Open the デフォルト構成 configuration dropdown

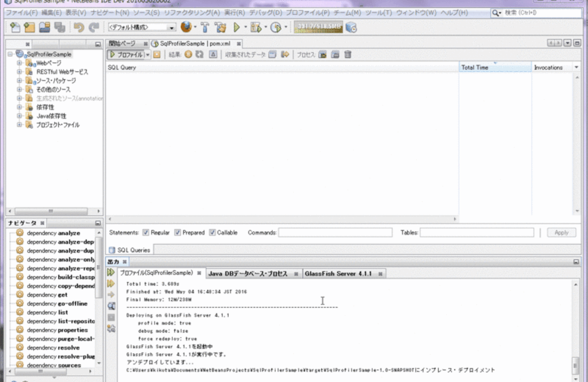pyautogui.click(x=142, y=28)
